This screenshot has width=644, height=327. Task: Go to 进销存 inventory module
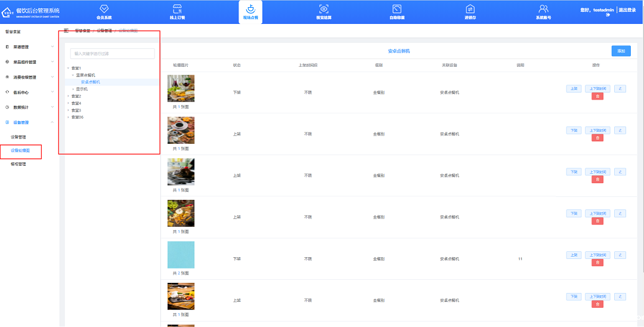click(x=470, y=9)
